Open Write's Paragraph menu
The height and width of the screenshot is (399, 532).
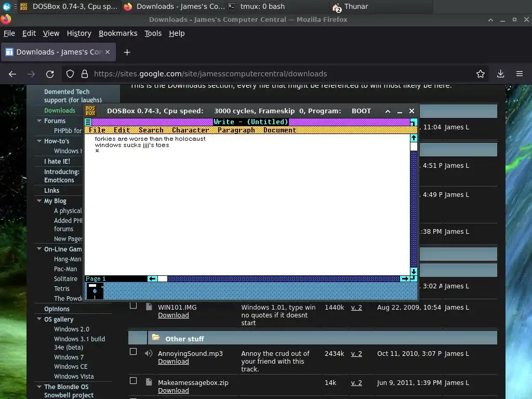point(236,130)
